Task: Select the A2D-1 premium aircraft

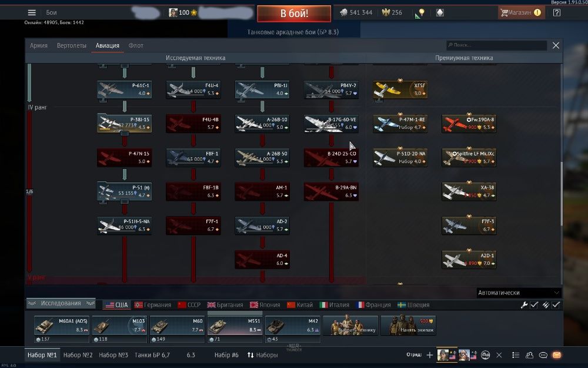Action: tap(469, 260)
